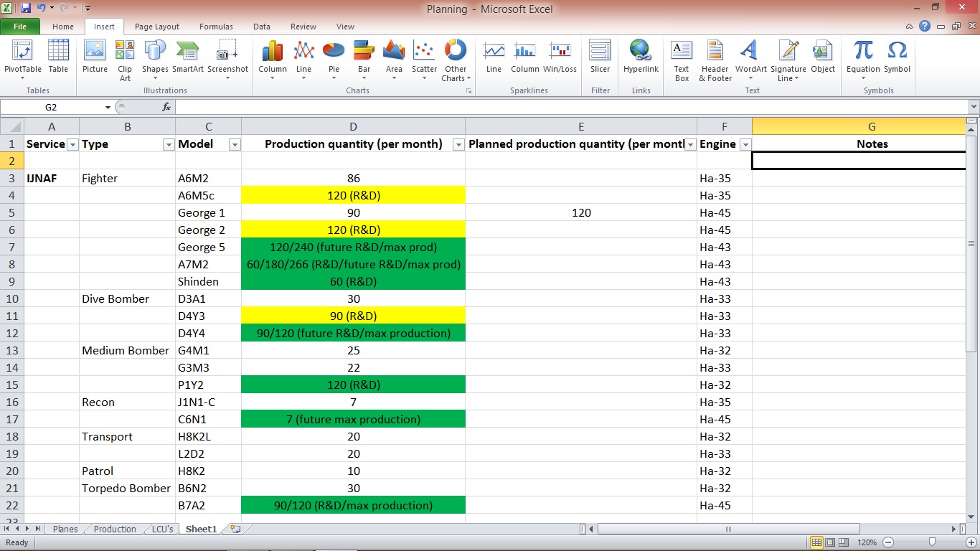
Task: Insert a PivotTable
Action: pos(23,60)
